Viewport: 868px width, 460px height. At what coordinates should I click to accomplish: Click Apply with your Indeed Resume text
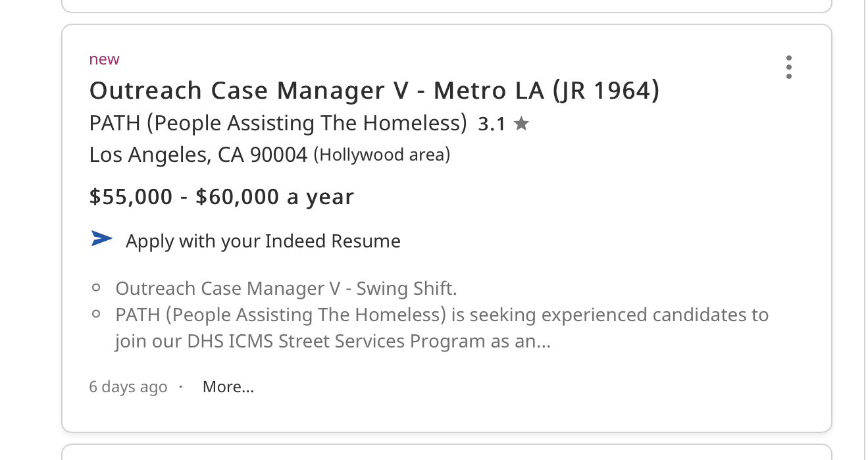[x=263, y=241]
